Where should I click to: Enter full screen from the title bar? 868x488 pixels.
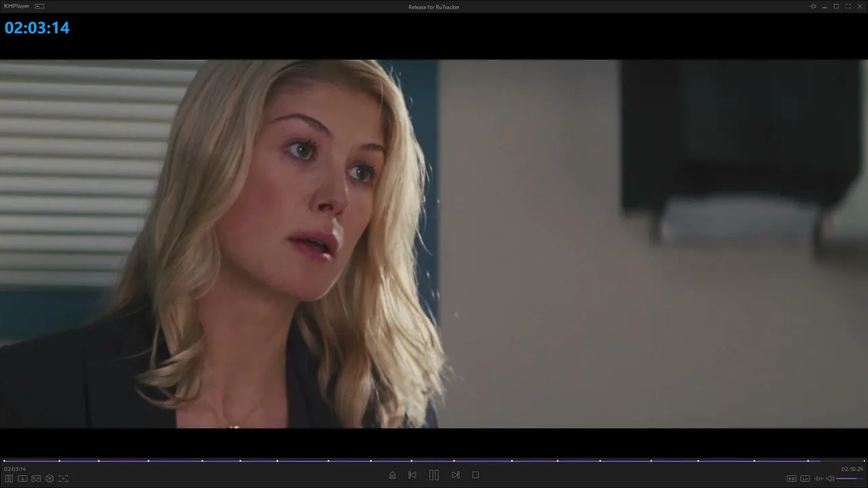(x=848, y=6)
